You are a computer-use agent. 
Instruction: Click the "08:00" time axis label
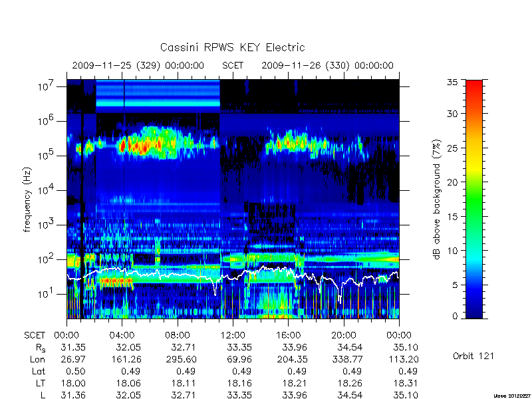point(178,336)
